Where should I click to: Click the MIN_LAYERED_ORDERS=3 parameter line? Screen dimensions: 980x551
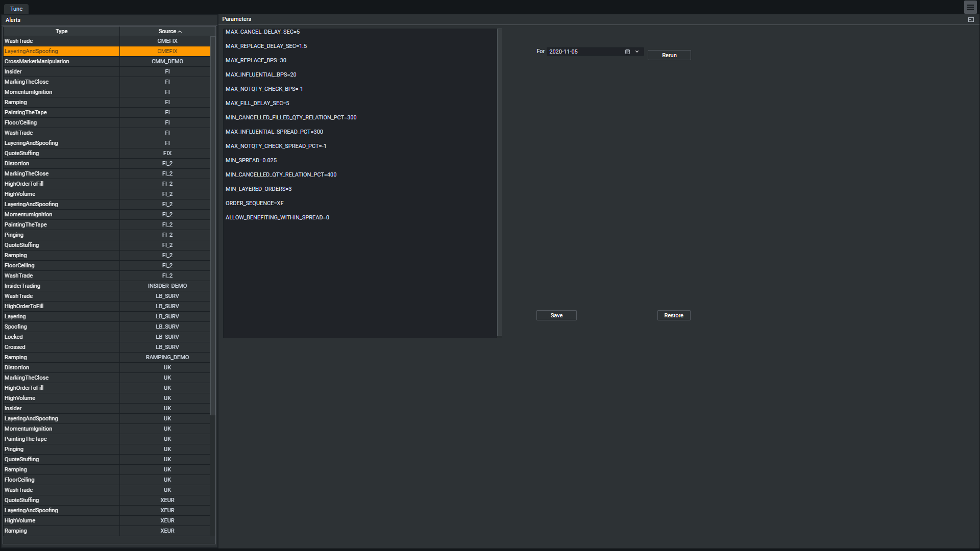click(258, 189)
